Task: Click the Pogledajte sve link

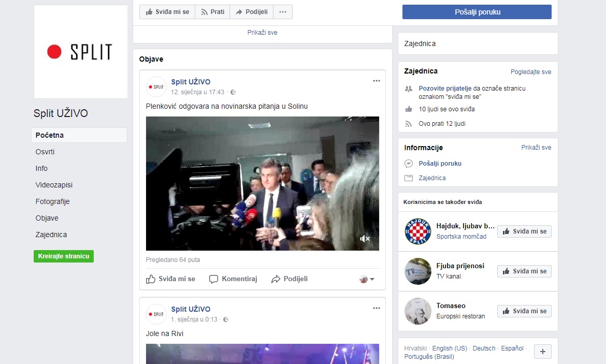Action: [530, 72]
